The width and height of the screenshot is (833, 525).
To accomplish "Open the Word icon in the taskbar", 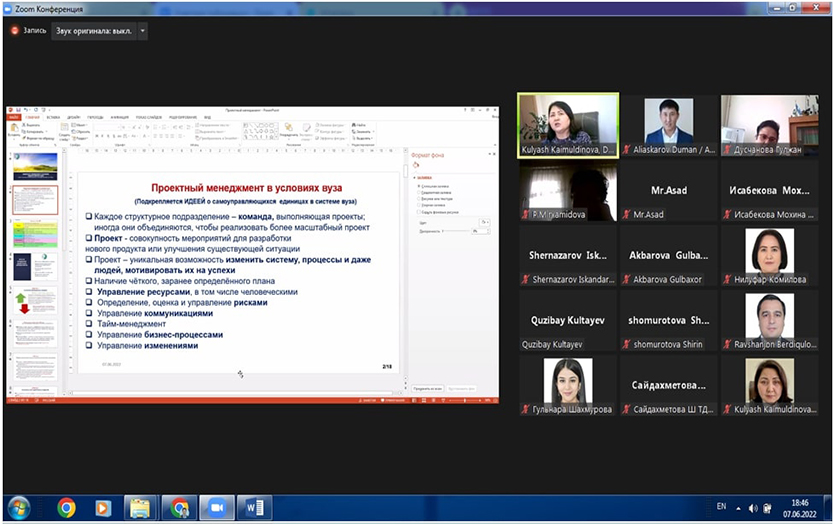I will pos(254,508).
